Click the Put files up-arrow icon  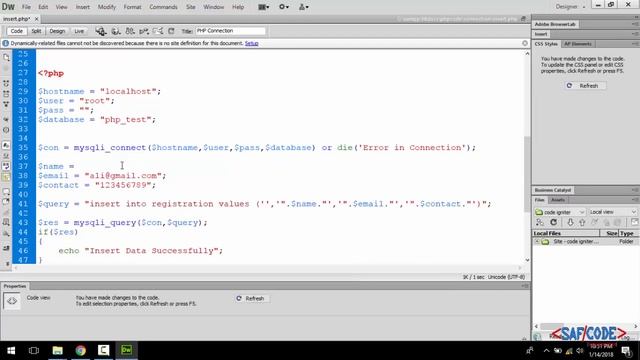(x=582, y=222)
